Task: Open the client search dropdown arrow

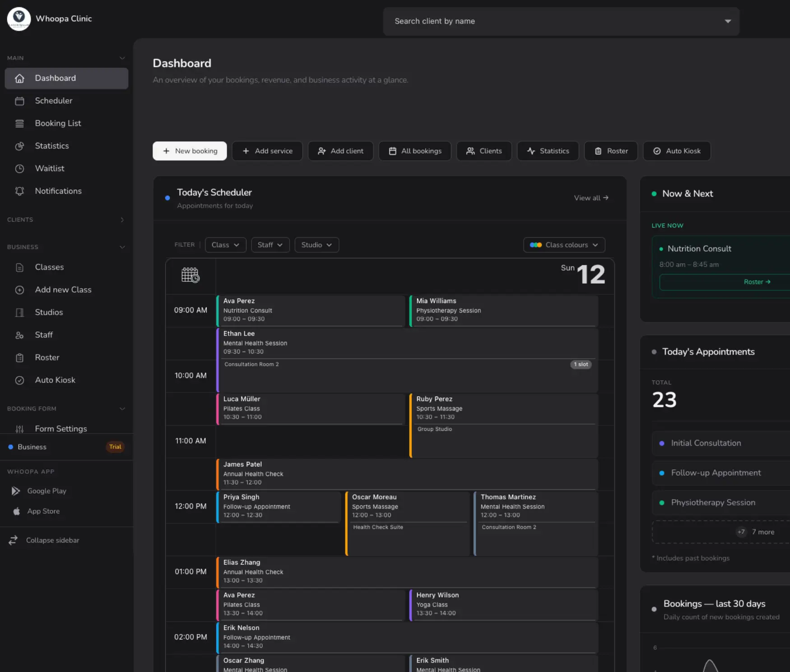Action: click(x=728, y=21)
